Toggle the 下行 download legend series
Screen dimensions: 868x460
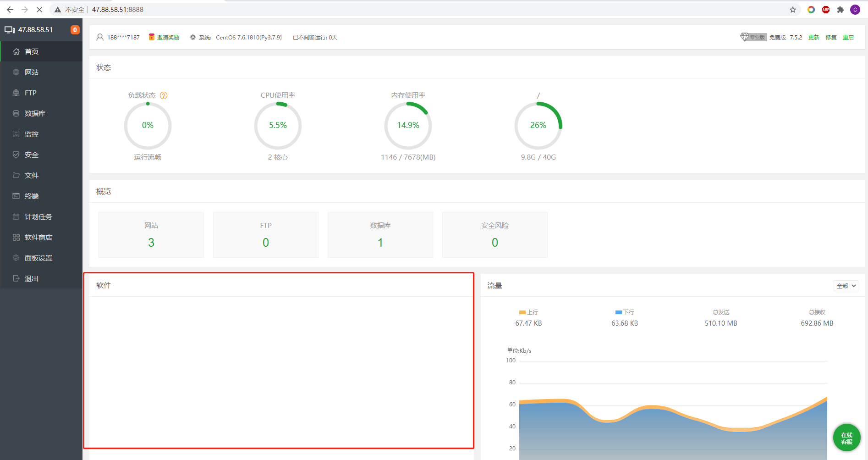[x=625, y=312]
